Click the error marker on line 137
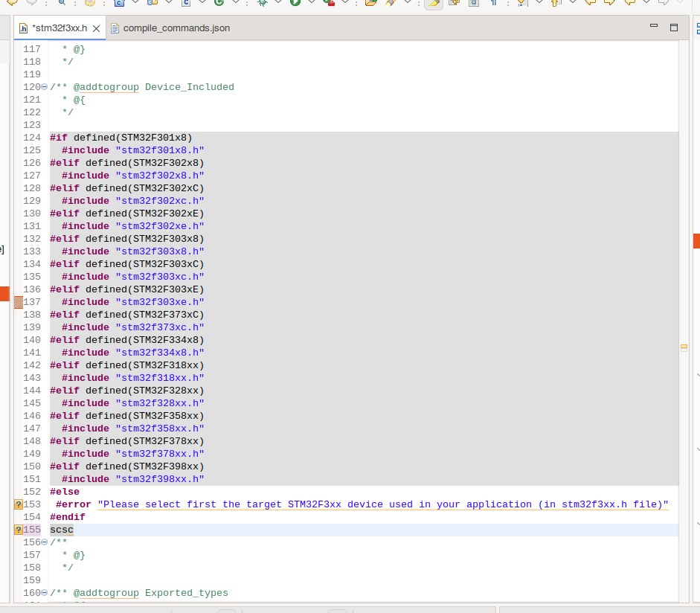Viewport: 700px width, 613px height. (x=19, y=302)
